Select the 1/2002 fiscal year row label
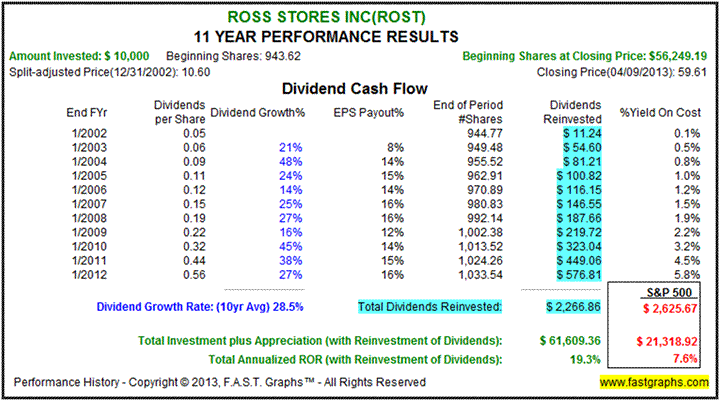 click(89, 134)
